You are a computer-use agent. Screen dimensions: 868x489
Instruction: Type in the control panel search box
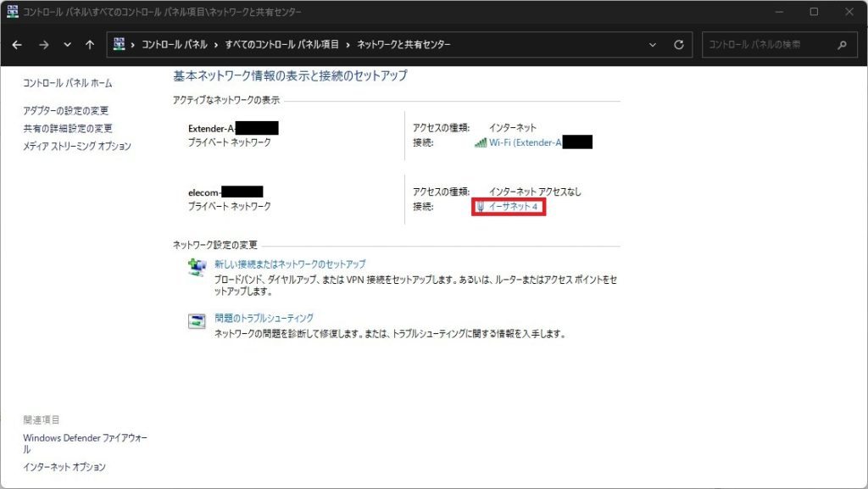coord(767,45)
